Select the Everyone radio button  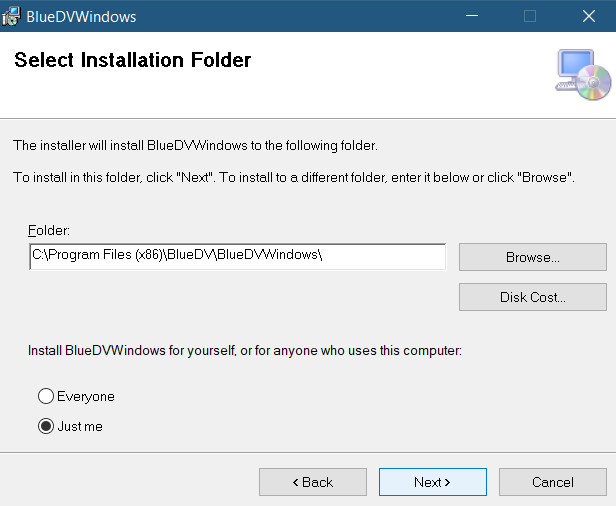(x=46, y=396)
